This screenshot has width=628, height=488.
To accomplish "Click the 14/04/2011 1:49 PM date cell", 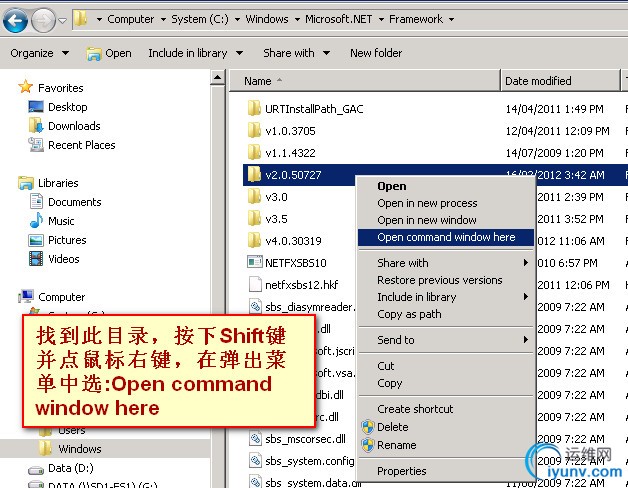I will [x=554, y=109].
